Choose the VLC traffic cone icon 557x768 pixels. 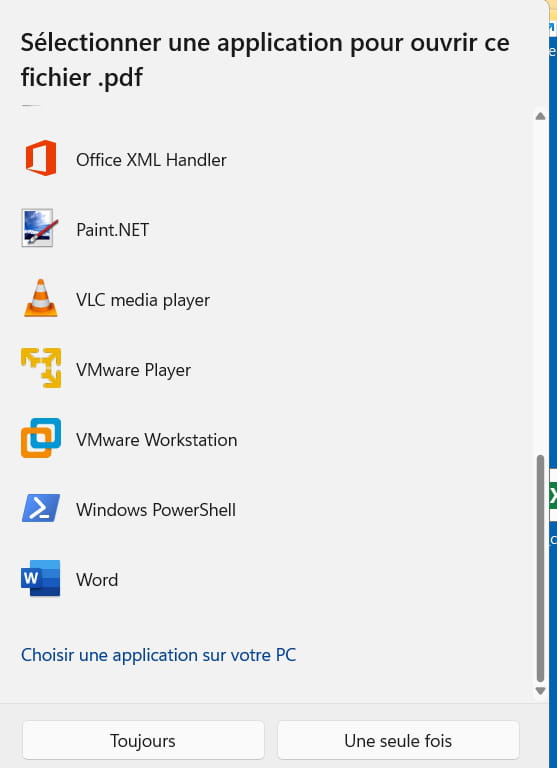tap(41, 298)
